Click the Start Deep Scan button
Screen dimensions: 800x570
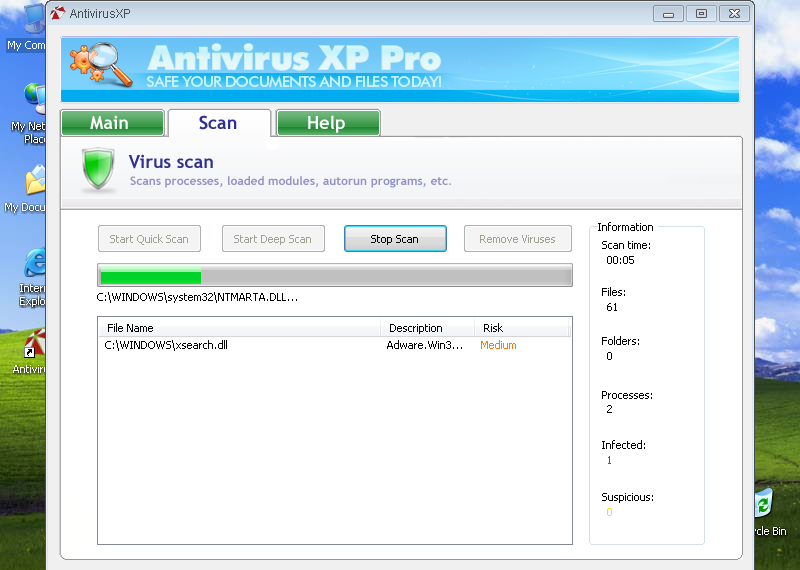(272, 239)
